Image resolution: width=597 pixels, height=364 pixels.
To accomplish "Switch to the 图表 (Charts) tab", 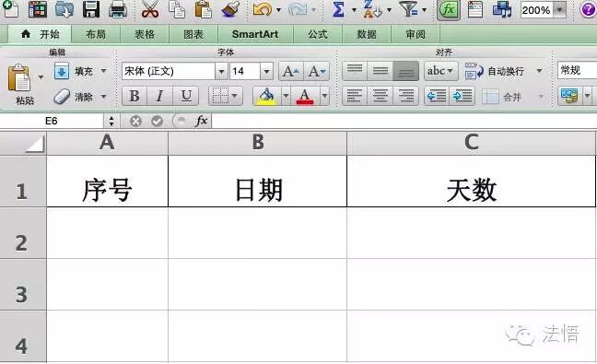I will (193, 35).
